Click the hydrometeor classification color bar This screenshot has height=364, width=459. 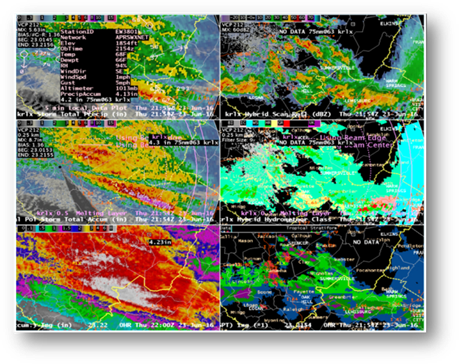point(271,124)
